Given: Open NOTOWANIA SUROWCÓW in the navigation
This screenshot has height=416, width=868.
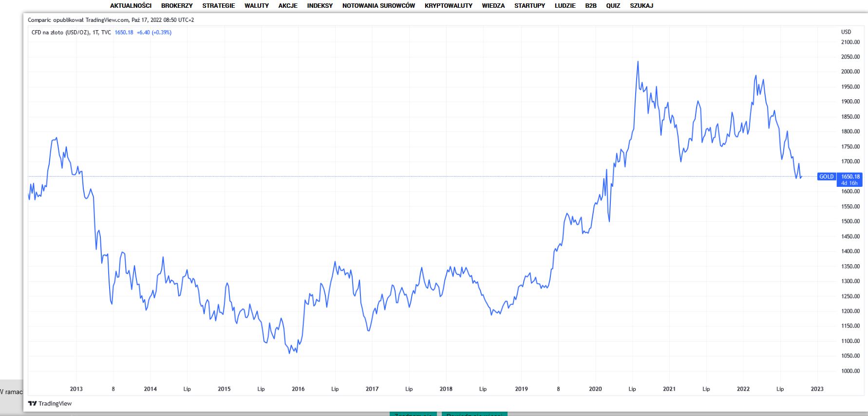Looking at the screenshot, I should click(x=378, y=6).
